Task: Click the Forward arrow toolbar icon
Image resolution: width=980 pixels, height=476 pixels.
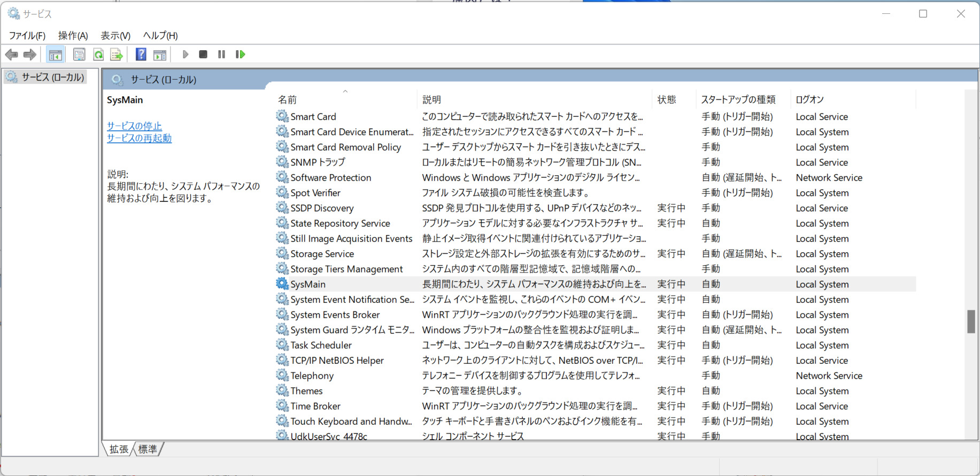Action: (x=30, y=54)
